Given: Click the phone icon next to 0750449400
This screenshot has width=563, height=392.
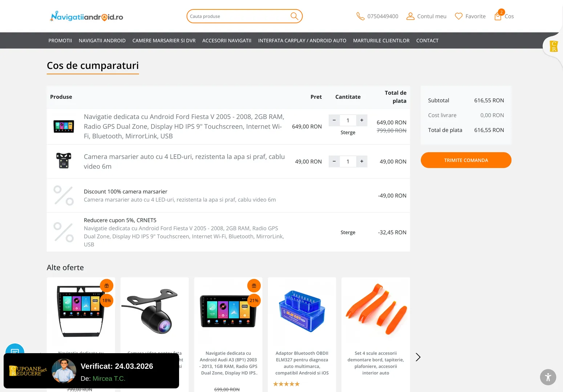Looking at the screenshot, I should pyautogui.click(x=360, y=16).
